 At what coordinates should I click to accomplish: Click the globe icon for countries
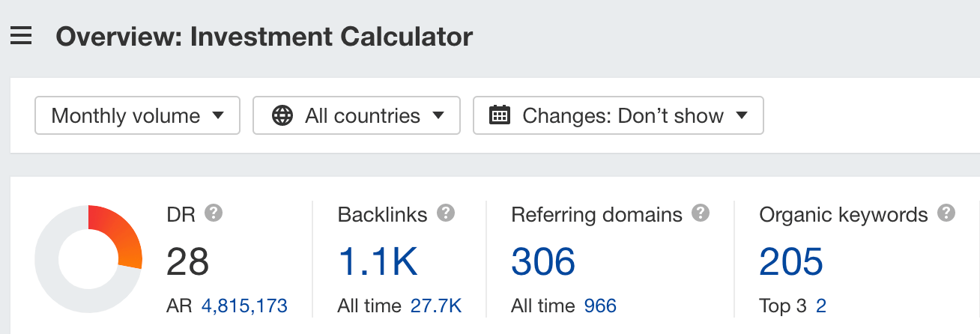[282, 115]
